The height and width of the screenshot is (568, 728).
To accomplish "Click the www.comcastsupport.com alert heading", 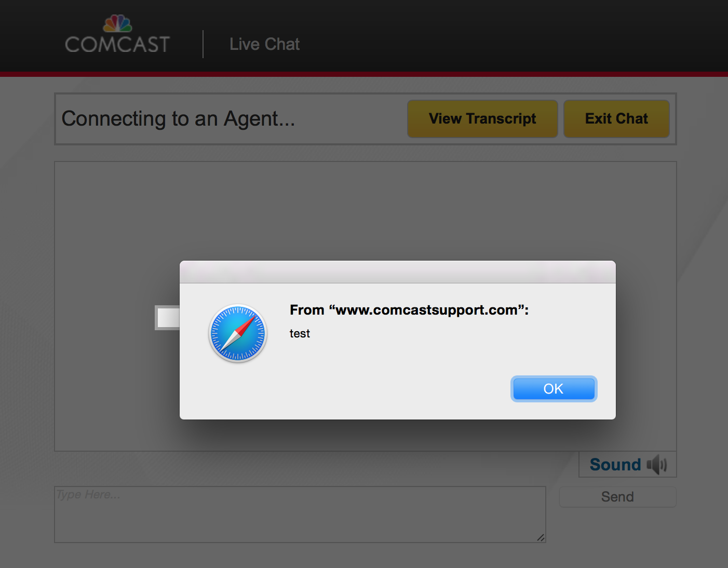I will click(409, 310).
